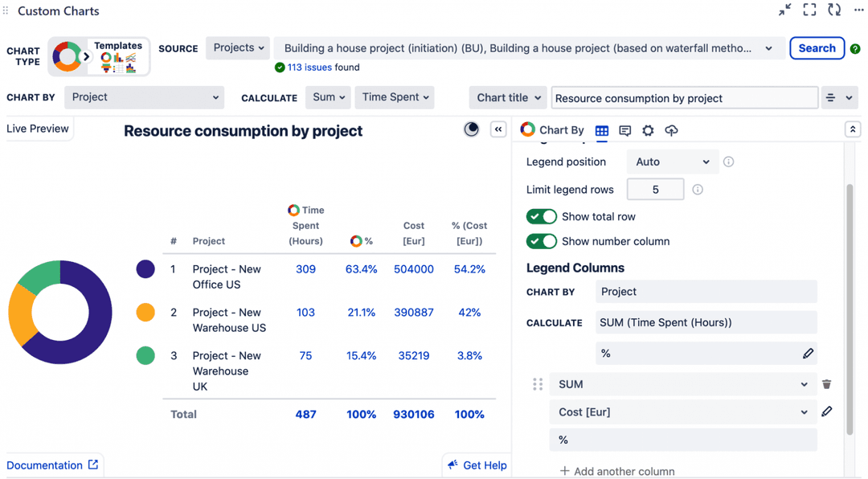Switch to the Live Preview tab
The width and height of the screenshot is (868, 479).
pos(36,128)
